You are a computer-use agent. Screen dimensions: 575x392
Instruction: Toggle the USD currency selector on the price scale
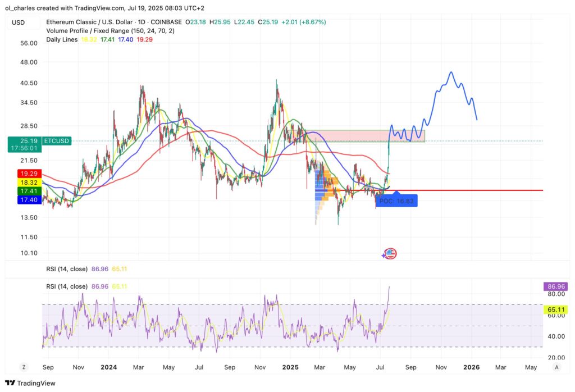coord(17,22)
